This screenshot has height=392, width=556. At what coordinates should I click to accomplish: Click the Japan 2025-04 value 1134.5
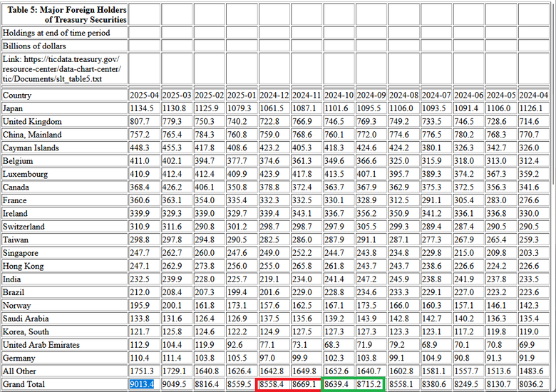(x=142, y=108)
